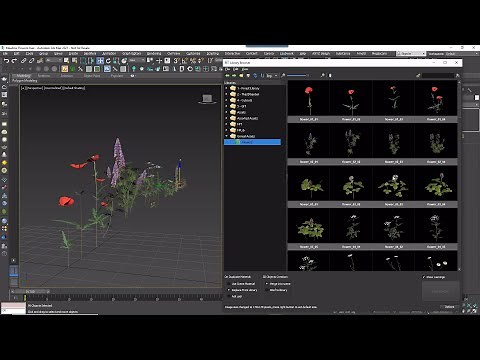
Task: Click blue up-down arrows icon in Library Browser
Action: (255, 76)
